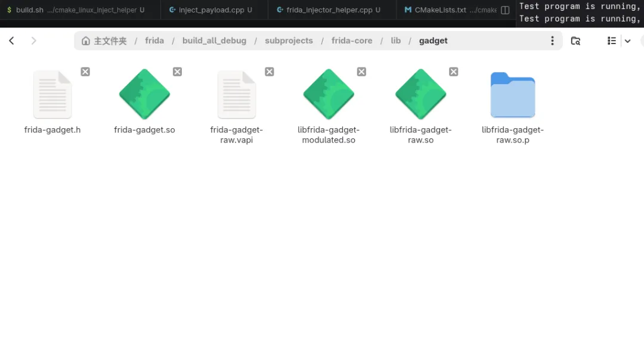Open the folder search icon
The height and width of the screenshot is (363, 644).
575,41
